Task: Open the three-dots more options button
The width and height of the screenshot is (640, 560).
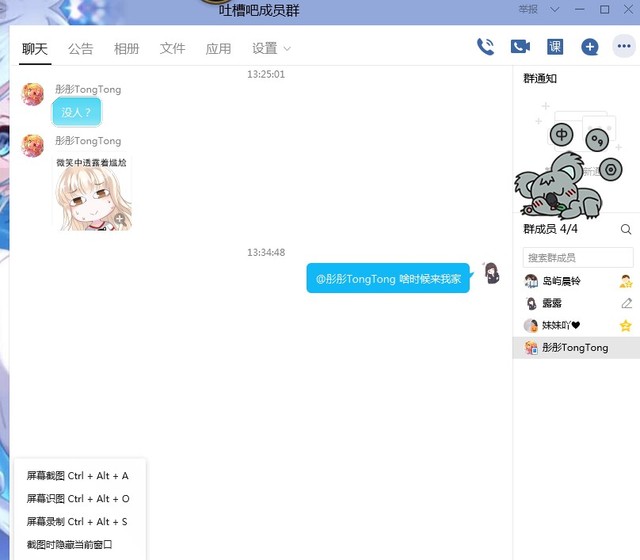Action: tap(624, 46)
